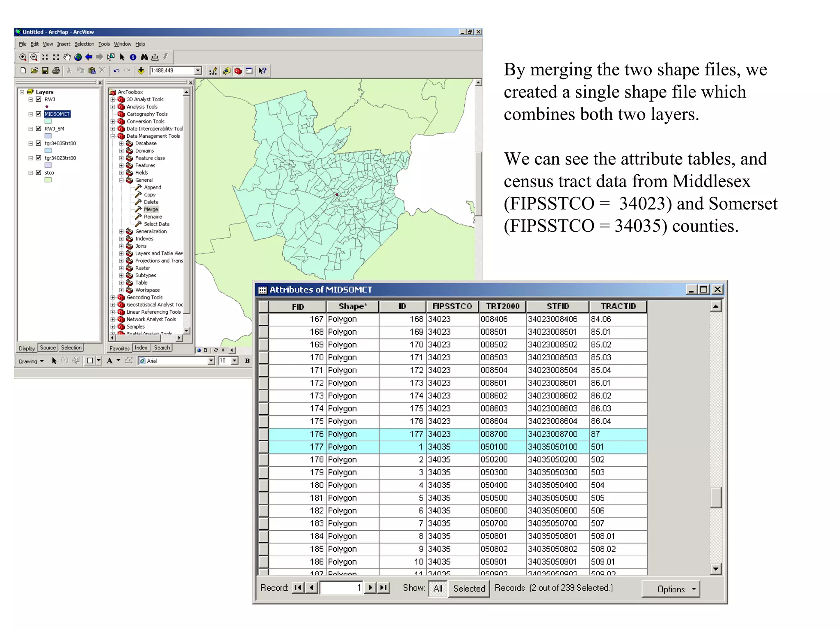Open the Command Line window icon

click(x=249, y=71)
